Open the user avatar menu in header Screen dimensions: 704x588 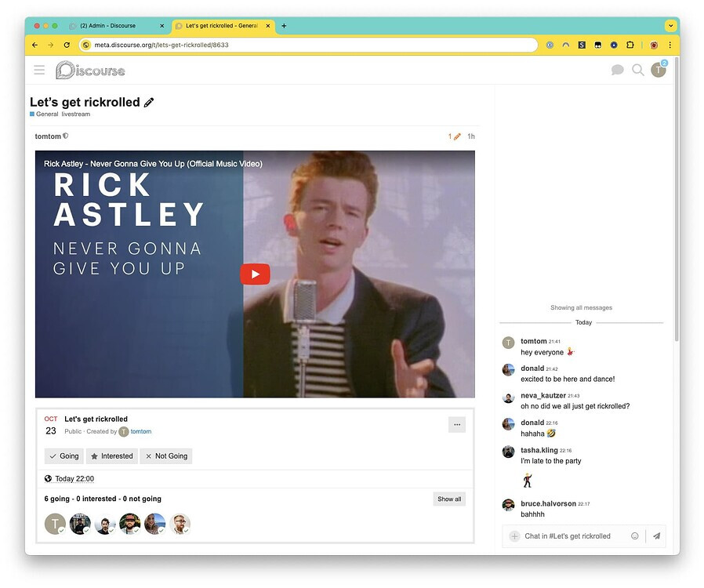pyautogui.click(x=659, y=71)
